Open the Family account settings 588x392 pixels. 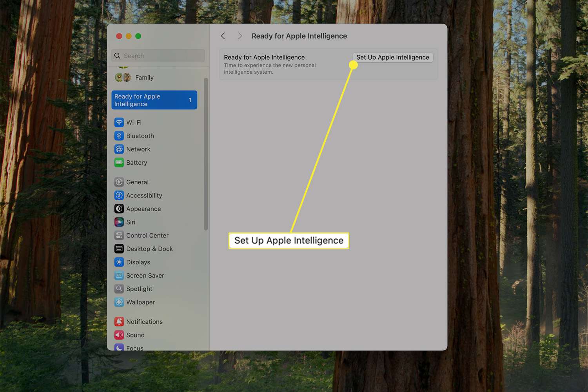pyautogui.click(x=144, y=78)
